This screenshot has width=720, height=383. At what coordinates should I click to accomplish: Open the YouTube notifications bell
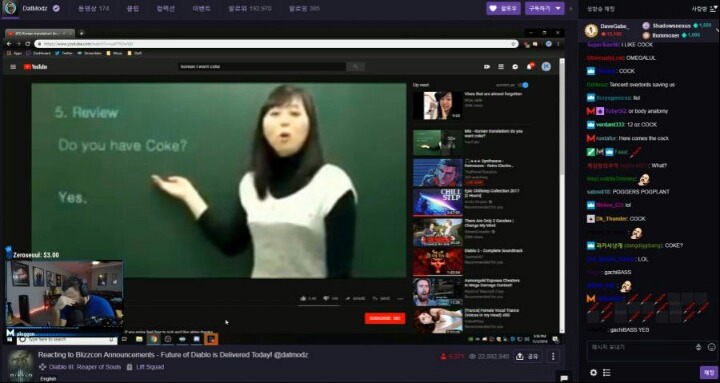click(530, 67)
